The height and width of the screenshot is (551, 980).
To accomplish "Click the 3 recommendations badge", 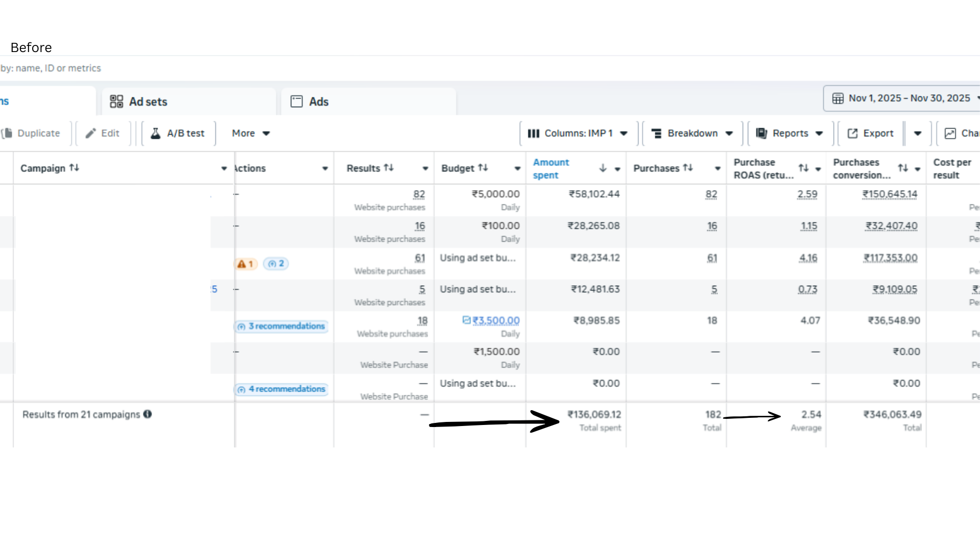I will pos(281,326).
